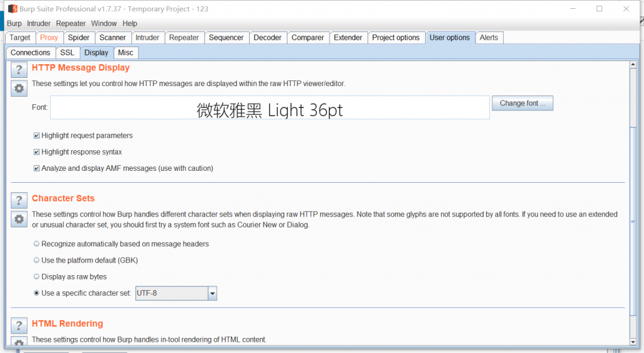This screenshot has height=353, width=644.
Task: Click the help icon beside HTTP Message Display
Action: [19, 70]
